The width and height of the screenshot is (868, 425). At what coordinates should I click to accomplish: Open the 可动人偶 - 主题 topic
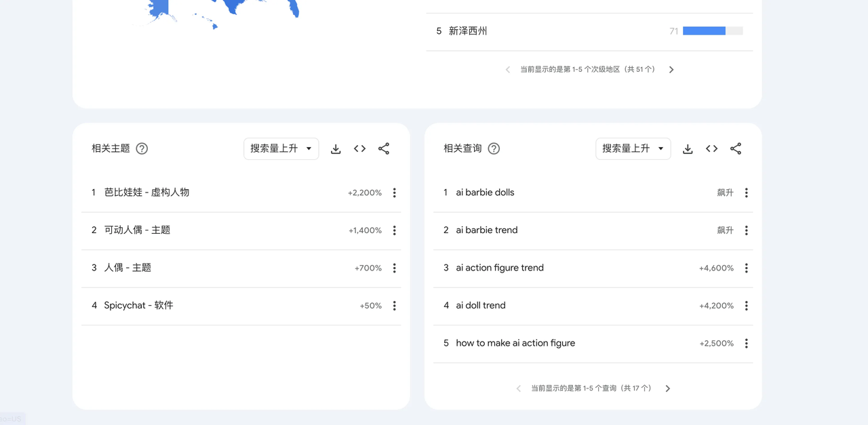[137, 230]
